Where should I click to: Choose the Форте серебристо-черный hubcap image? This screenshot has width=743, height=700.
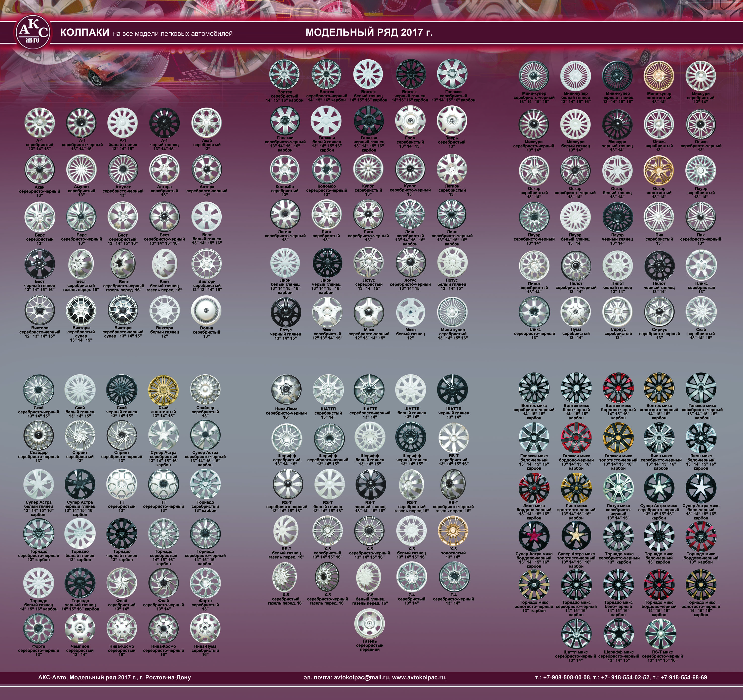38,628
